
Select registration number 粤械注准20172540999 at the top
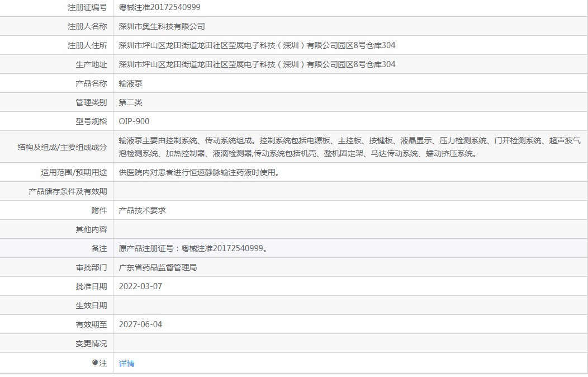point(159,7)
